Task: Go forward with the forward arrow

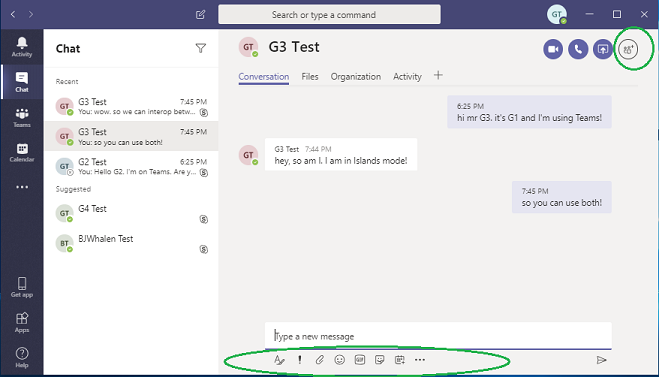Action: (31, 14)
